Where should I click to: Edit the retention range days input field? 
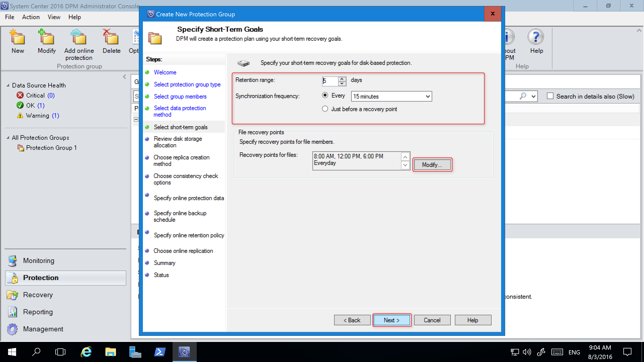point(330,80)
